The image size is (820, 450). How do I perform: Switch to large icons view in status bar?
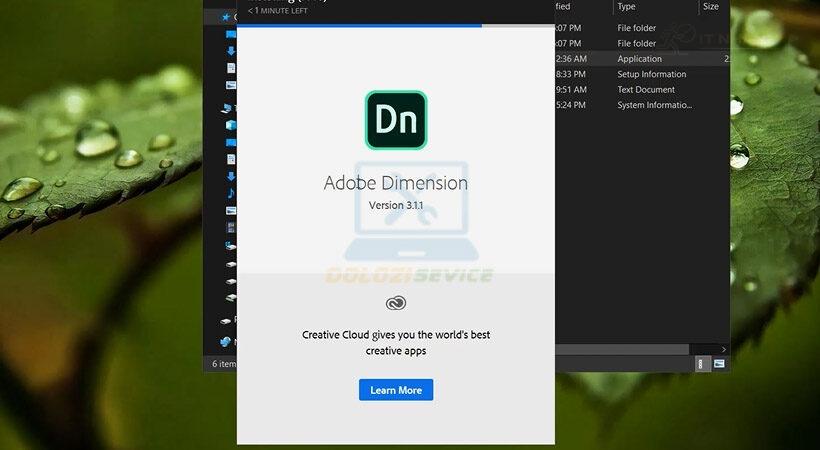(719, 364)
